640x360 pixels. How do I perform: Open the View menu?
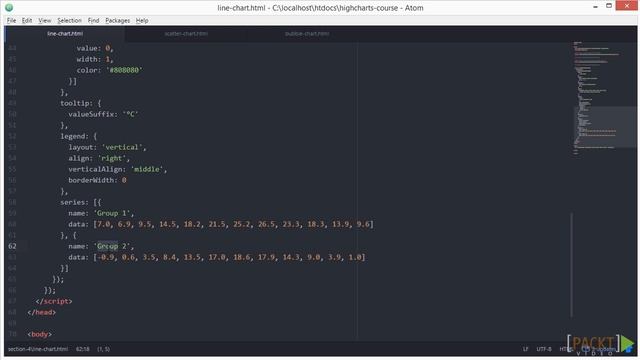(x=44, y=20)
